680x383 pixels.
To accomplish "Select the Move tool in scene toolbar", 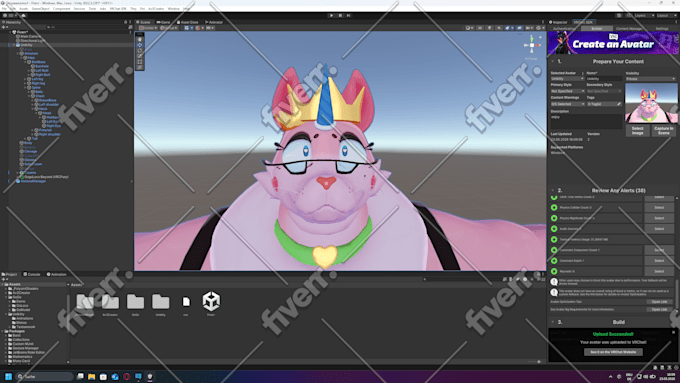I will (x=140, y=45).
